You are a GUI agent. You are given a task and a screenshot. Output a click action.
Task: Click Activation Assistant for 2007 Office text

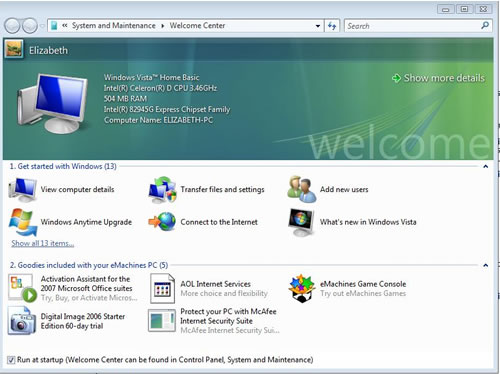pos(86,284)
